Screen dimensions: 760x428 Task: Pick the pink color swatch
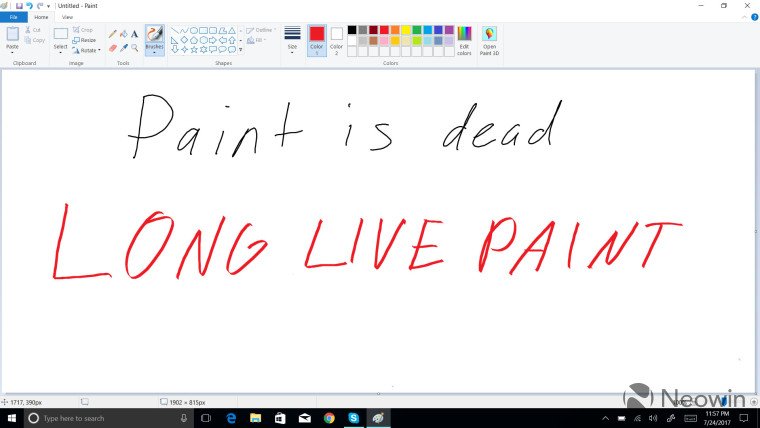coord(384,41)
